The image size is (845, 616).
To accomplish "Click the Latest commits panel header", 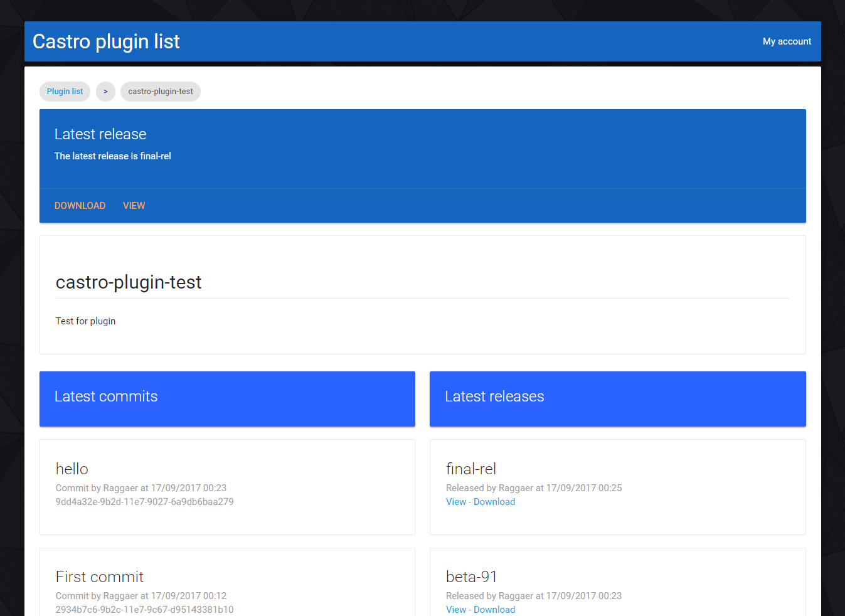I will click(227, 399).
